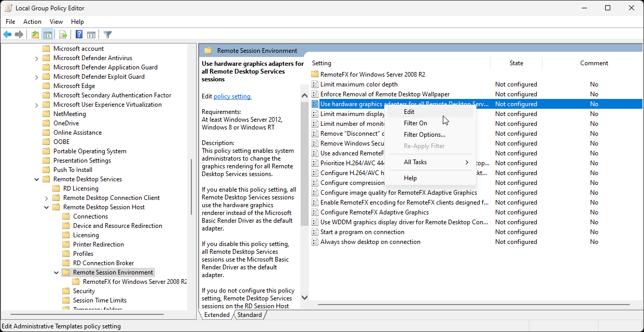Click the Filter toolbar icon
644x332 pixels.
(x=107, y=34)
